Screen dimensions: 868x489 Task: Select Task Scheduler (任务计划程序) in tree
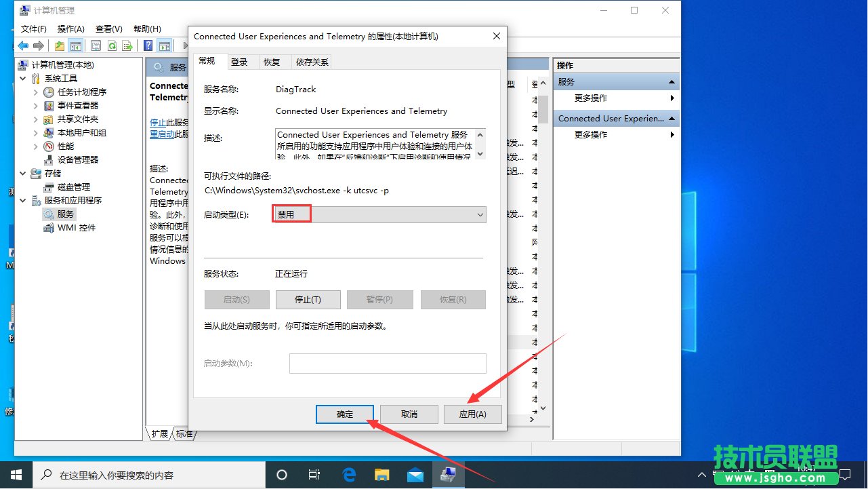[81, 92]
